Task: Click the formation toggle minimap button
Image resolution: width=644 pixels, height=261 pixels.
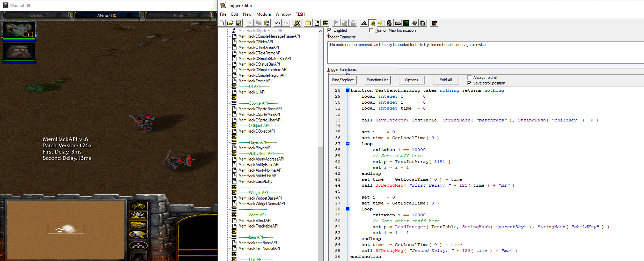Action: click(x=138, y=246)
